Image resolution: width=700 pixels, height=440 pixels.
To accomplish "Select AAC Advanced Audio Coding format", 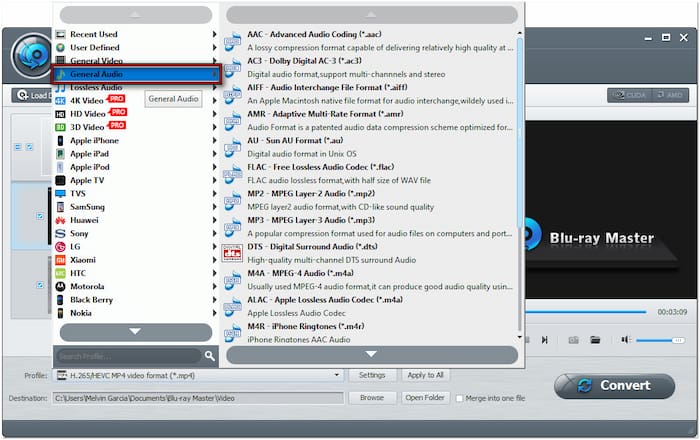I will pyautogui.click(x=371, y=41).
